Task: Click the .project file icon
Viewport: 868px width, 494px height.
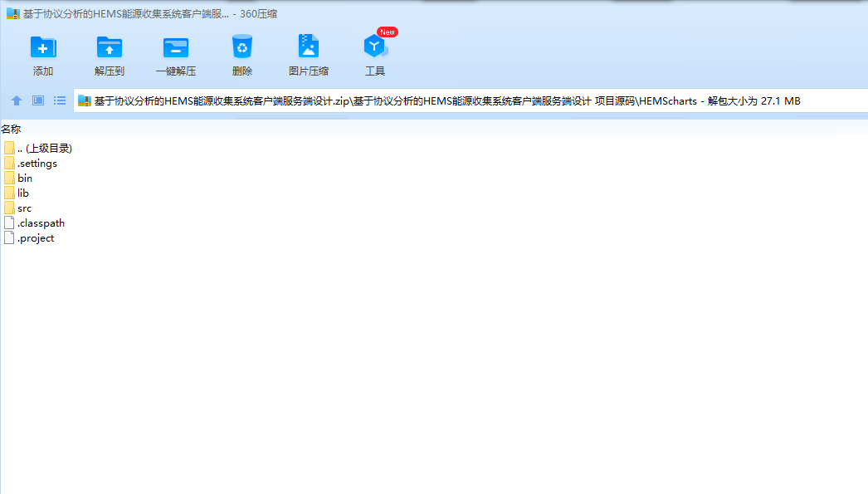Action: click(9, 237)
